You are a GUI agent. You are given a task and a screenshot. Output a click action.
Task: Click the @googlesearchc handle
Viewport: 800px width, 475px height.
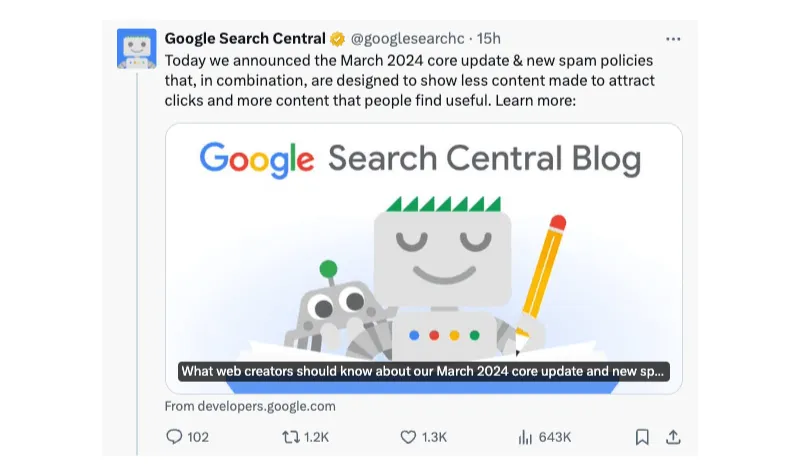408,39
